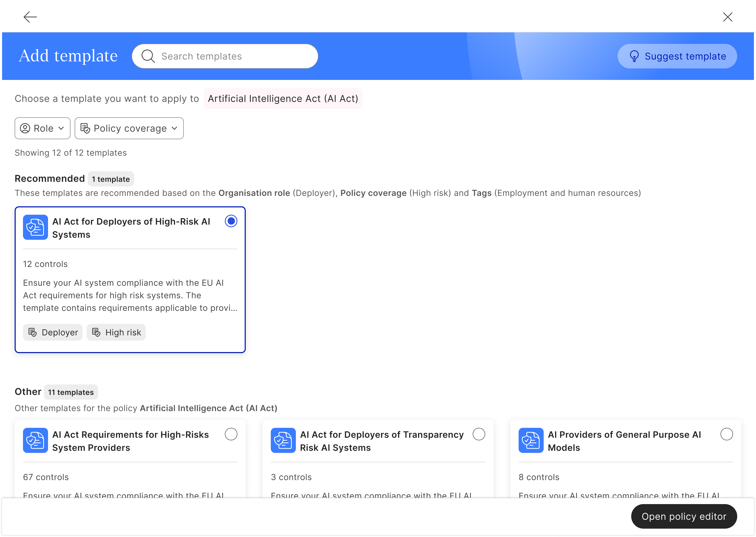
Task: Click the High risk tag icon
Action: tap(96, 332)
